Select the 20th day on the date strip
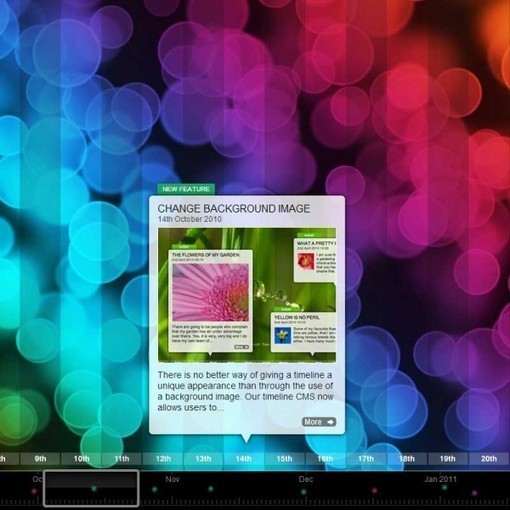The width and height of the screenshot is (510, 510). point(489,459)
